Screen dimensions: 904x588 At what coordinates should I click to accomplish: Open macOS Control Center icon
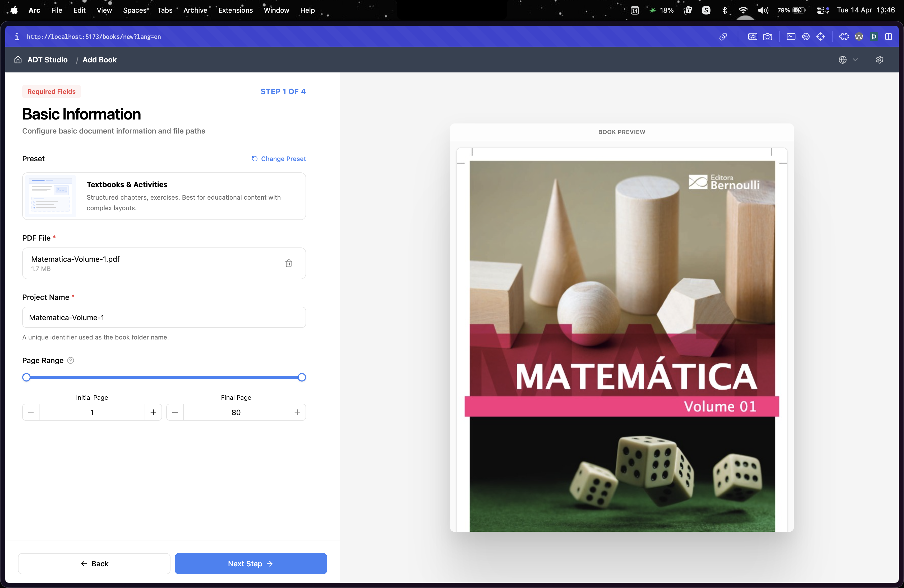pyautogui.click(x=822, y=10)
